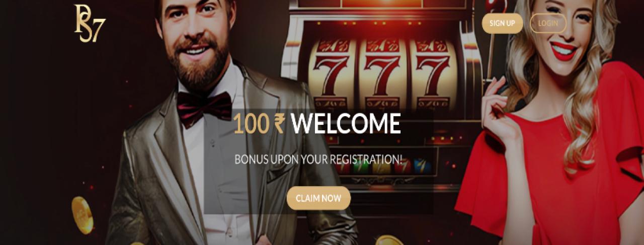
Task: Click the first red 7 reel
Action: click(332, 74)
